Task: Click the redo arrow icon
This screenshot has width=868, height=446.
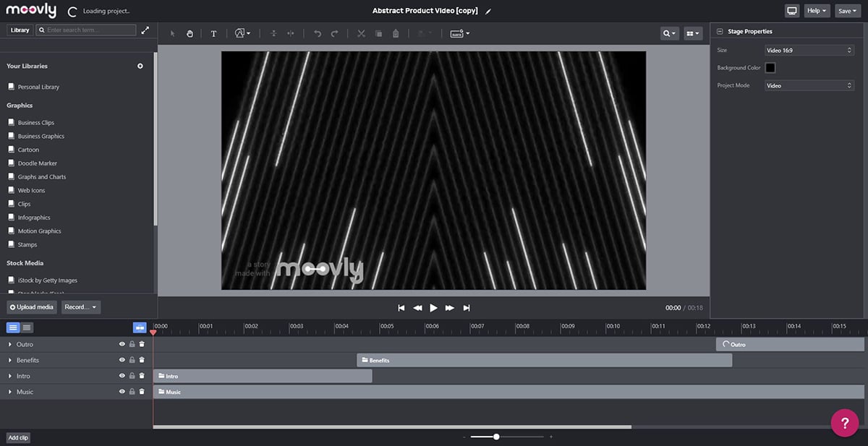Action: tap(334, 33)
